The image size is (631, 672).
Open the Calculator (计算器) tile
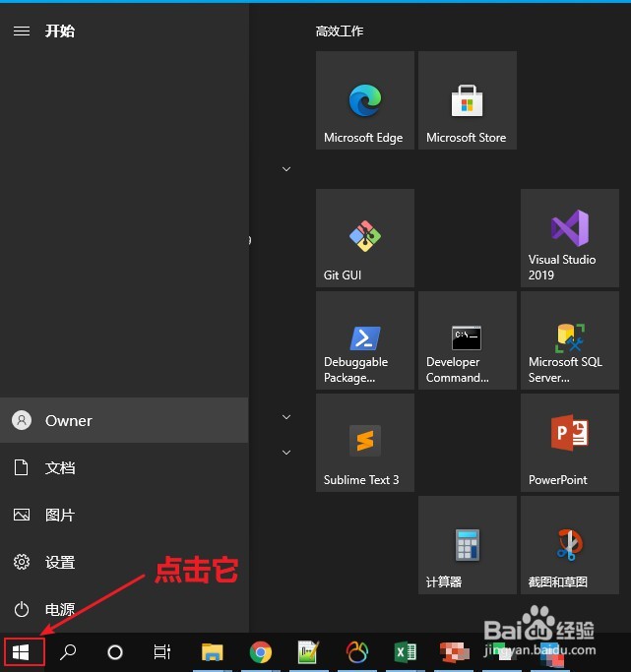pos(468,545)
